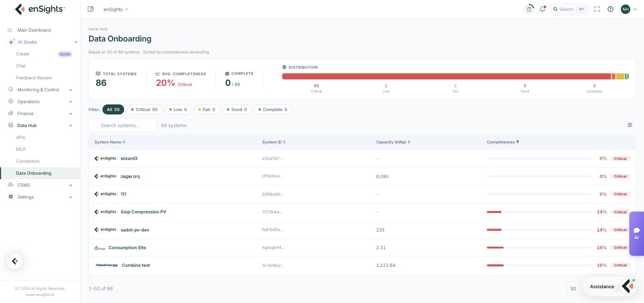644x303 pixels.
Task: Filter by Complete systems
Action: [273, 109]
